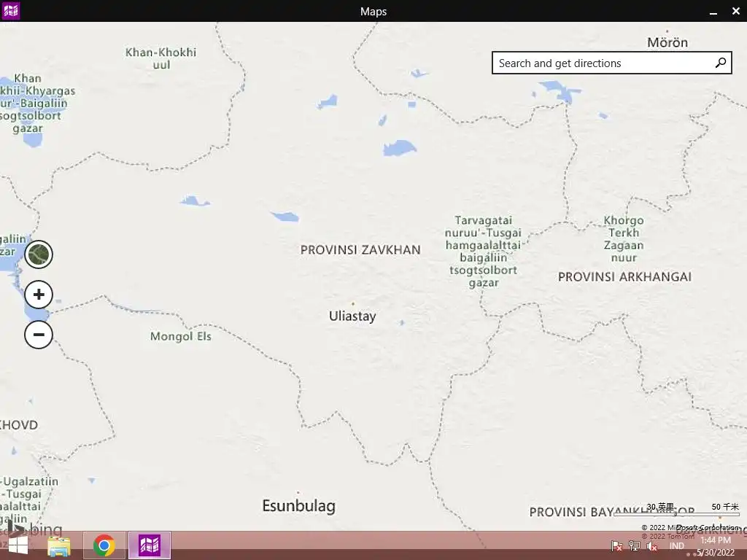Viewport: 747px width, 560px height.
Task: Click the PROVINSI ARKHANGAI label
Action: pyautogui.click(x=624, y=276)
